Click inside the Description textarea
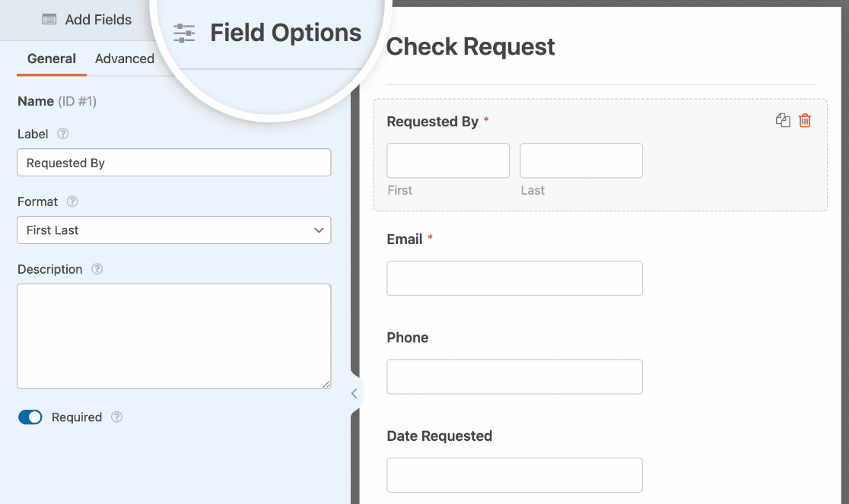Screen dimensions: 849x504 click(x=173, y=336)
